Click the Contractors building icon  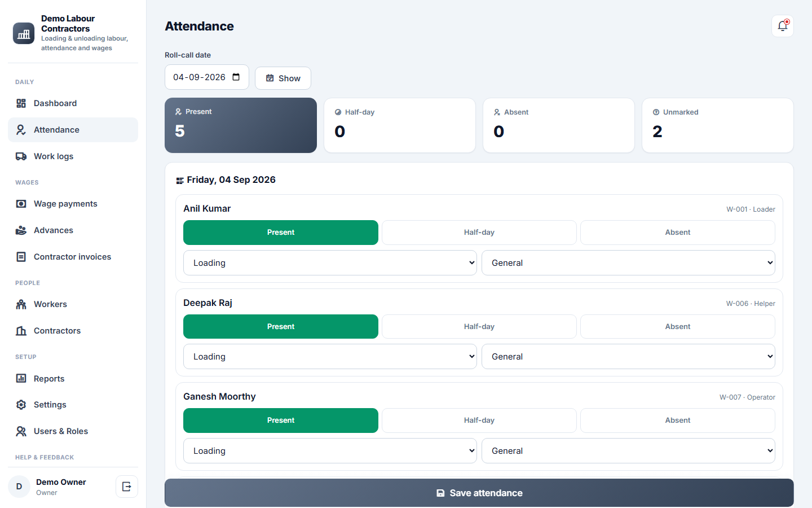coord(21,331)
